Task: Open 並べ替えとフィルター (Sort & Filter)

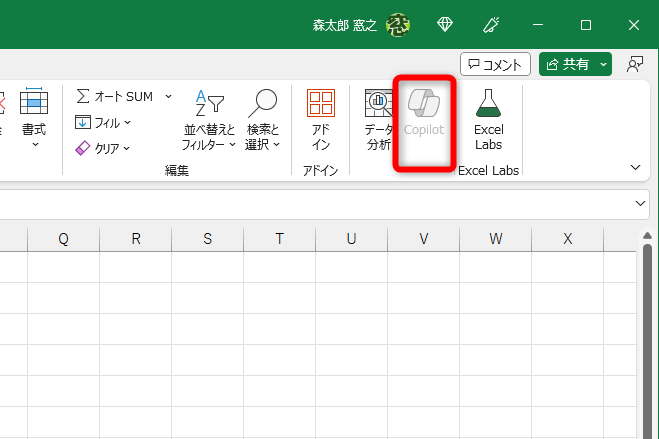Action: point(209,118)
